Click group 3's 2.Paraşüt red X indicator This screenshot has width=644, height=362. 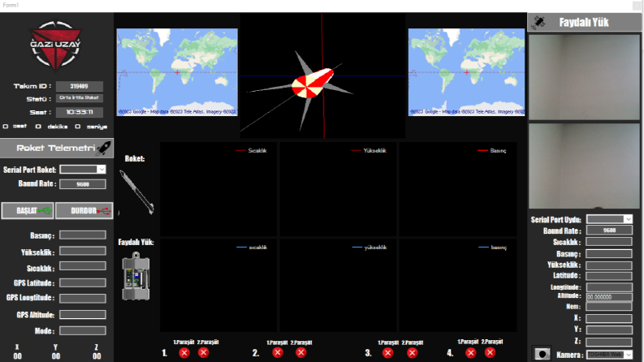click(413, 352)
